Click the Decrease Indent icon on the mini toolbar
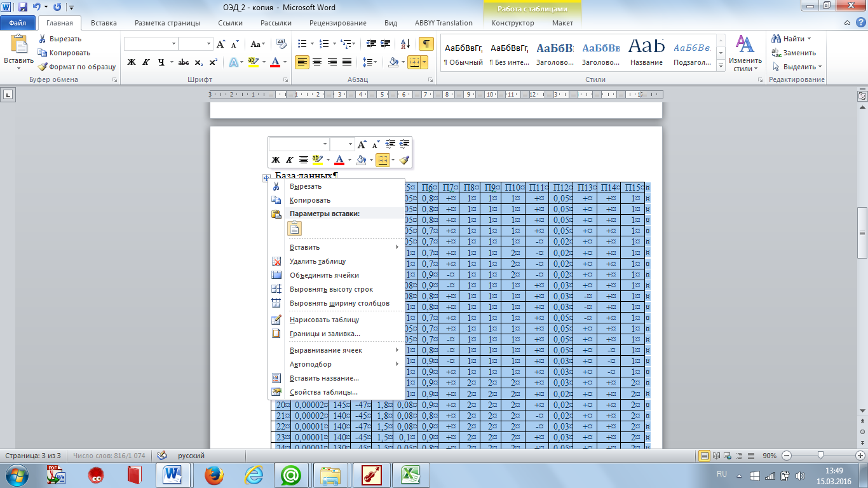This screenshot has height=488, width=868. click(390, 144)
